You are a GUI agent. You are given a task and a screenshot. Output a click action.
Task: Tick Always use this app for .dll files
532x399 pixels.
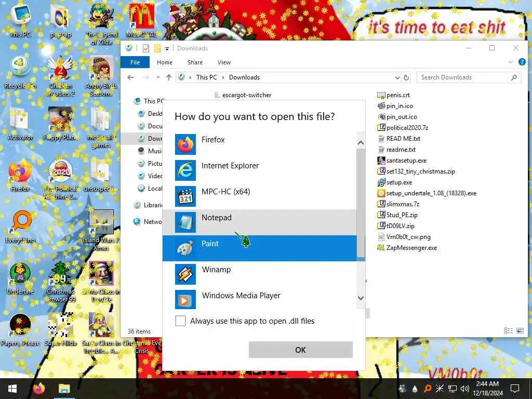coord(180,321)
